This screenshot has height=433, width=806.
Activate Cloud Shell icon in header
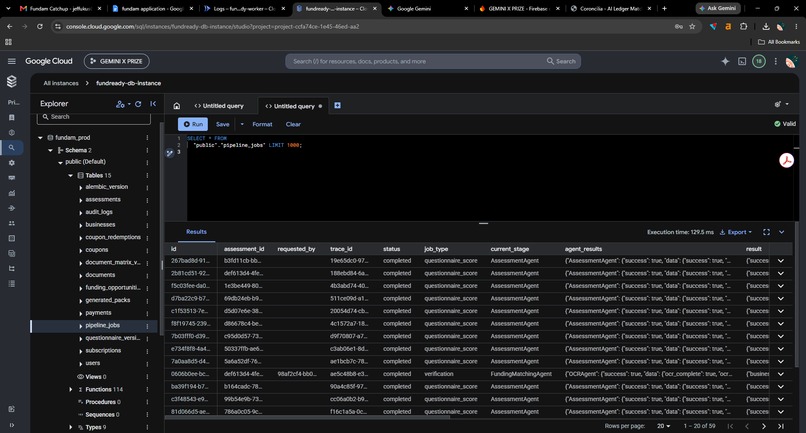coord(742,61)
